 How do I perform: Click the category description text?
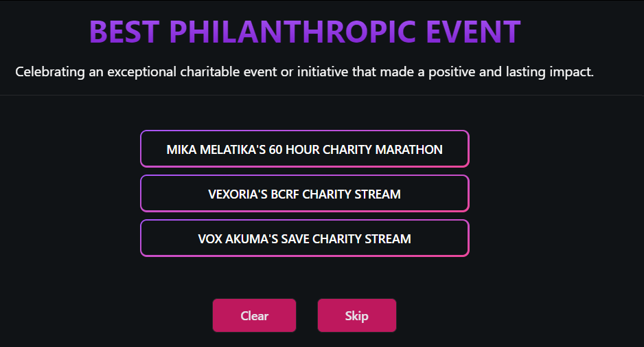304,71
